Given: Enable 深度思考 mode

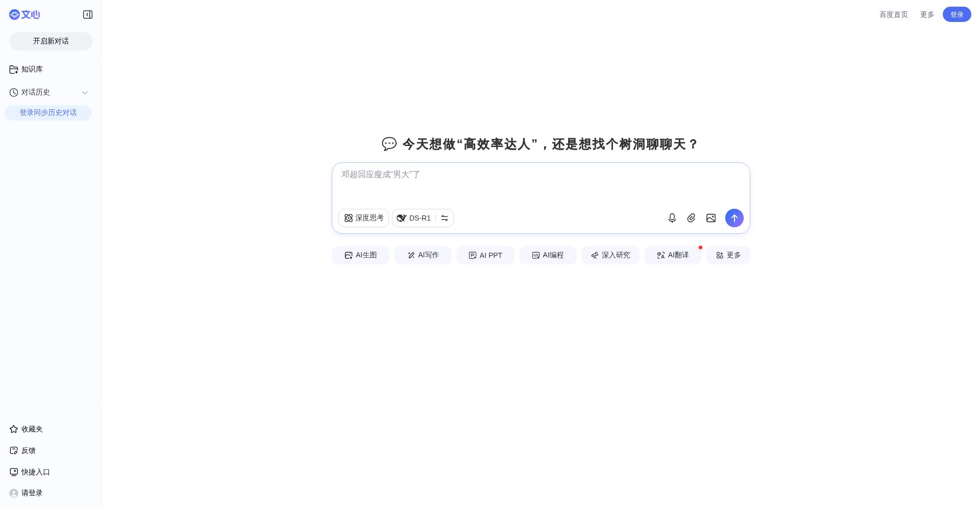Looking at the screenshot, I should [363, 218].
